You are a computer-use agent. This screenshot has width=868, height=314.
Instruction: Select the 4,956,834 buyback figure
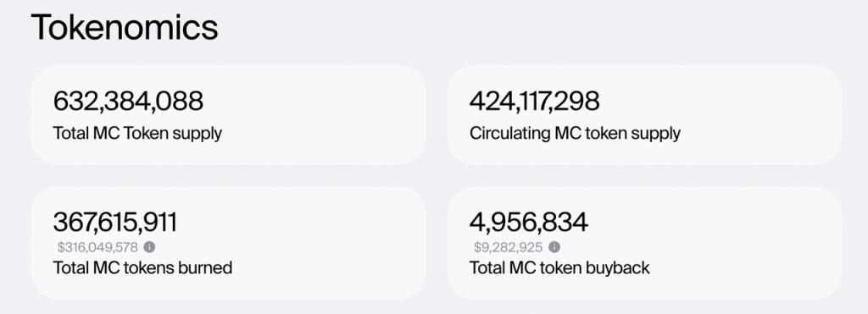click(529, 223)
